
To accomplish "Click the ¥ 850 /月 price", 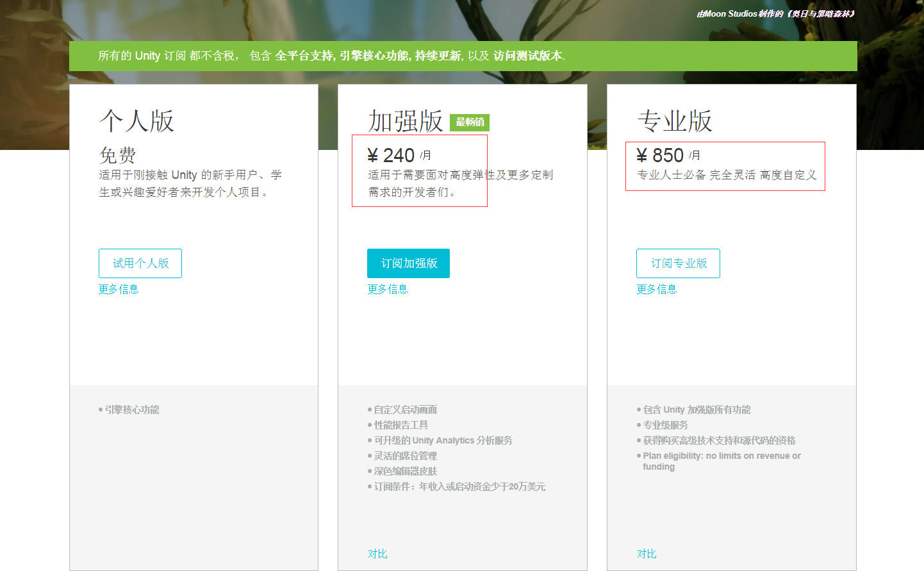I will coord(668,155).
